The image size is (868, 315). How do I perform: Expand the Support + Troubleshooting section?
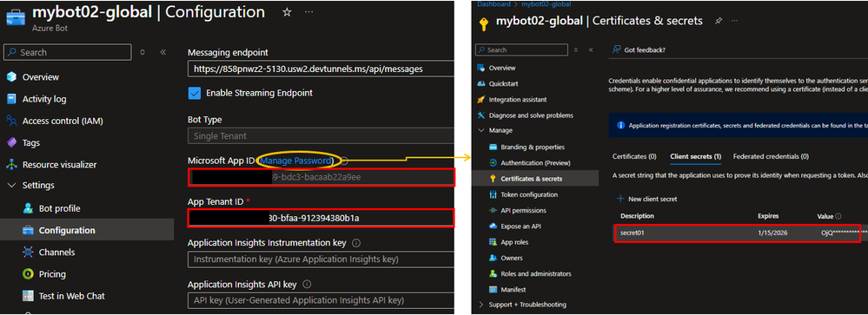click(480, 305)
